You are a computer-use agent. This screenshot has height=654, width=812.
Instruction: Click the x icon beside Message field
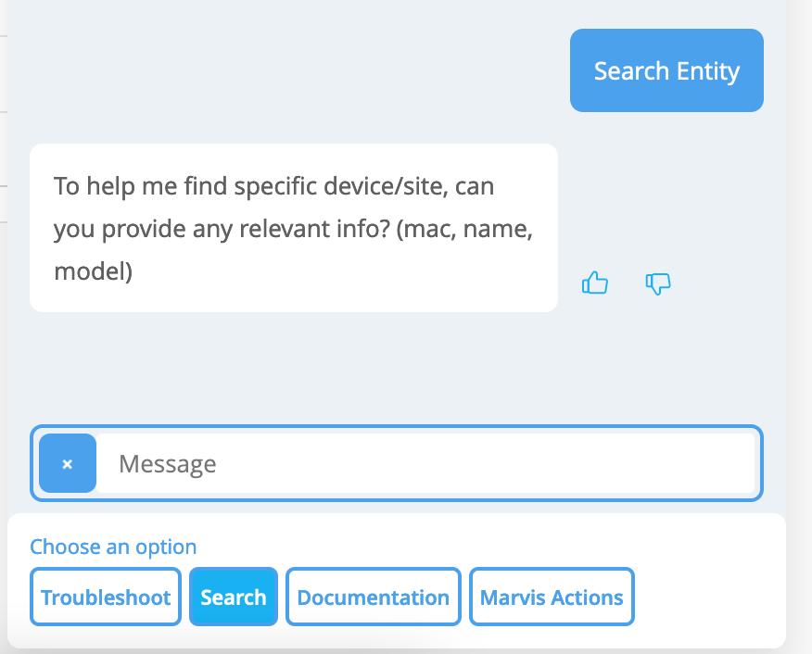tap(68, 463)
